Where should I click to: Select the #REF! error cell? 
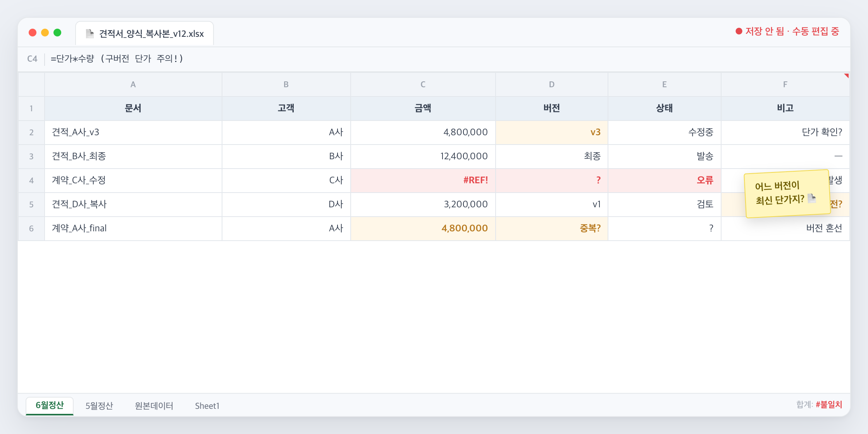pyautogui.click(x=423, y=180)
